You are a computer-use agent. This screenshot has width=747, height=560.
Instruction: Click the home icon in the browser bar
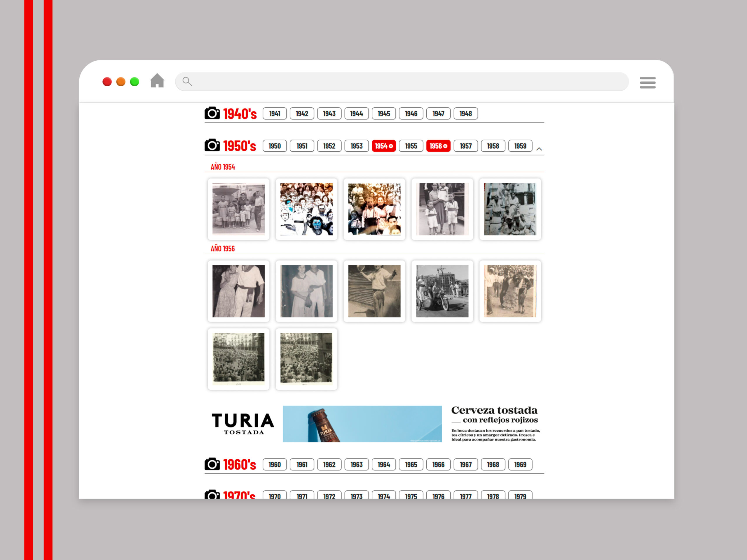(x=157, y=81)
